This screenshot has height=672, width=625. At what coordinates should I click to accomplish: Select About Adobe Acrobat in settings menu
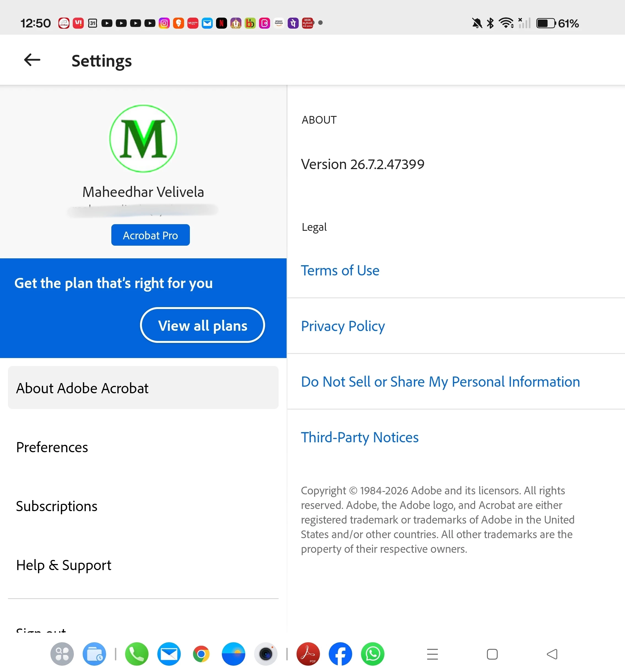(143, 388)
